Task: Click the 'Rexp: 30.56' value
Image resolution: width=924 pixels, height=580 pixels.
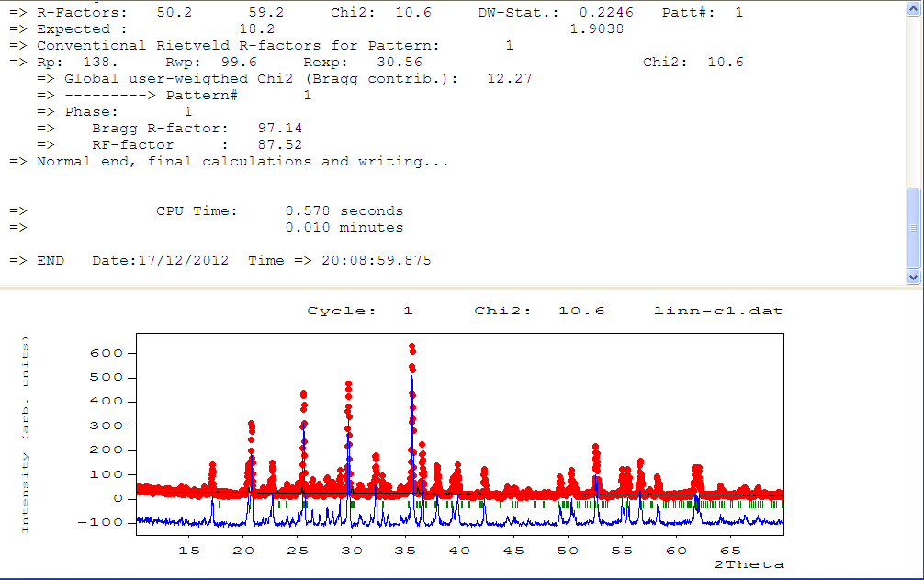Action: [363, 63]
